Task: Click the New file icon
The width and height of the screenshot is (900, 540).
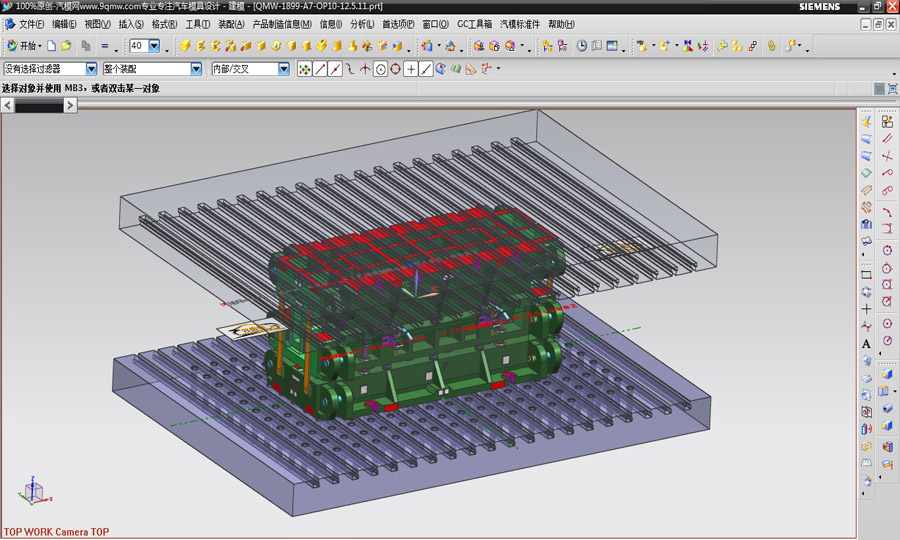Action: pyautogui.click(x=52, y=46)
